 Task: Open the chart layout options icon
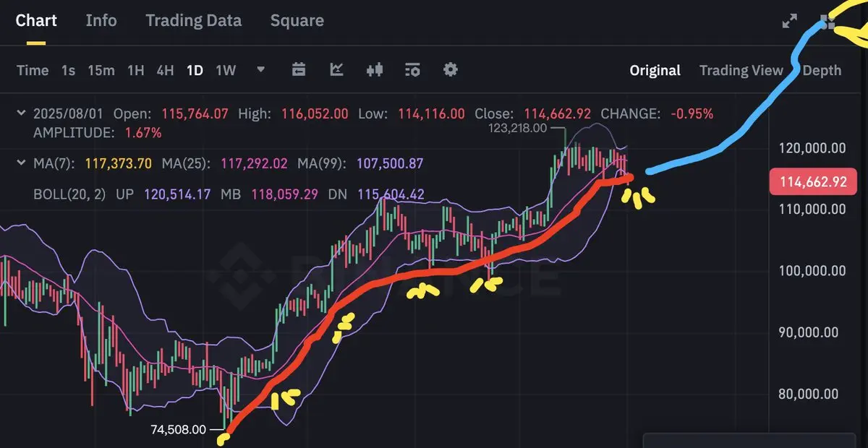[x=412, y=69]
